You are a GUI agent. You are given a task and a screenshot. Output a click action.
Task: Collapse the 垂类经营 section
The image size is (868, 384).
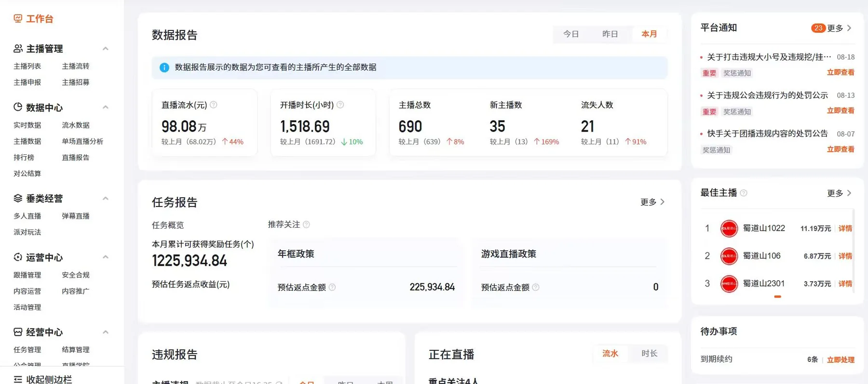pyautogui.click(x=106, y=198)
